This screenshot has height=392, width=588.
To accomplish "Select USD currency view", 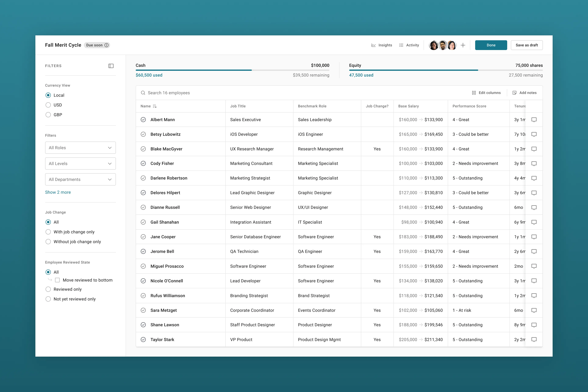I will click(48, 105).
